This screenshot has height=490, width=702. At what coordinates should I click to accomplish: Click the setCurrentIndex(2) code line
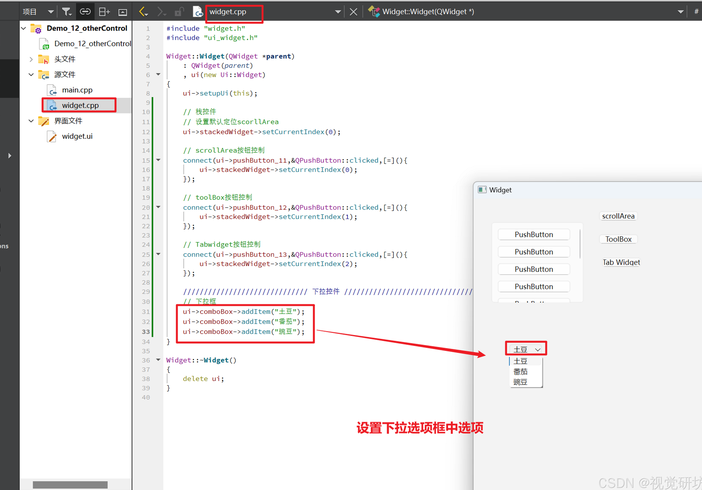pyautogui.click(x=278, y=264)
